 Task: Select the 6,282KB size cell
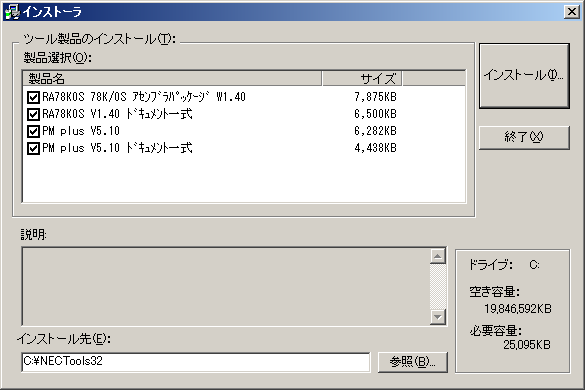click(375, 131)
